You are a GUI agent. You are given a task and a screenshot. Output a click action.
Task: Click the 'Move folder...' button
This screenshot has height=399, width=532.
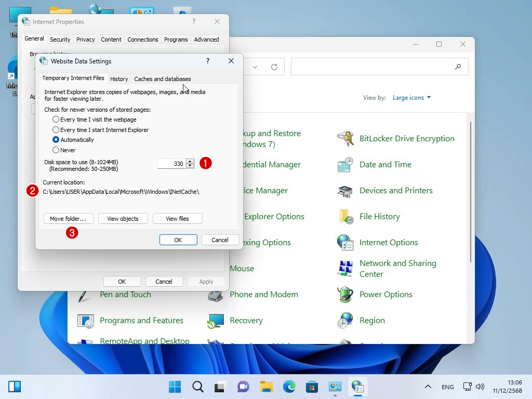click(x=68, y=219)
